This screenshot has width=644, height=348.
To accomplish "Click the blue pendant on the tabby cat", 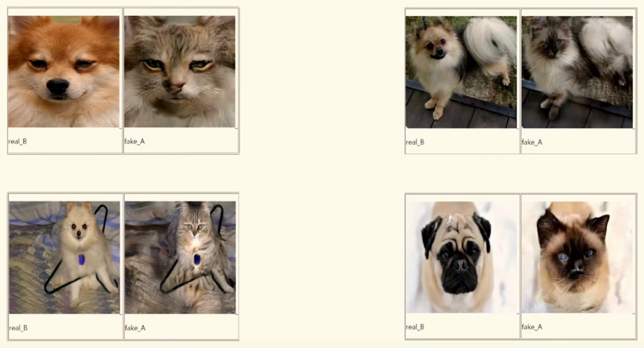I will coord(197,260).
